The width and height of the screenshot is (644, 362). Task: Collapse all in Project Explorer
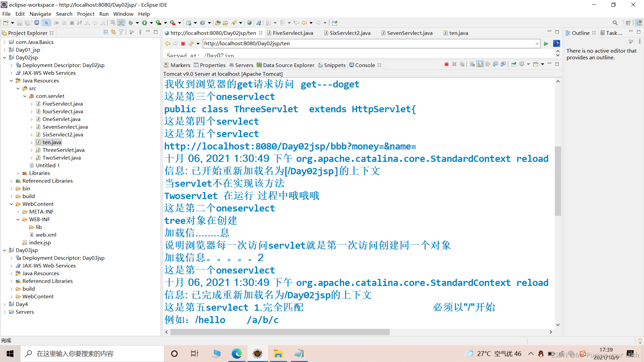pyautogui.click(x=106, y=32)
